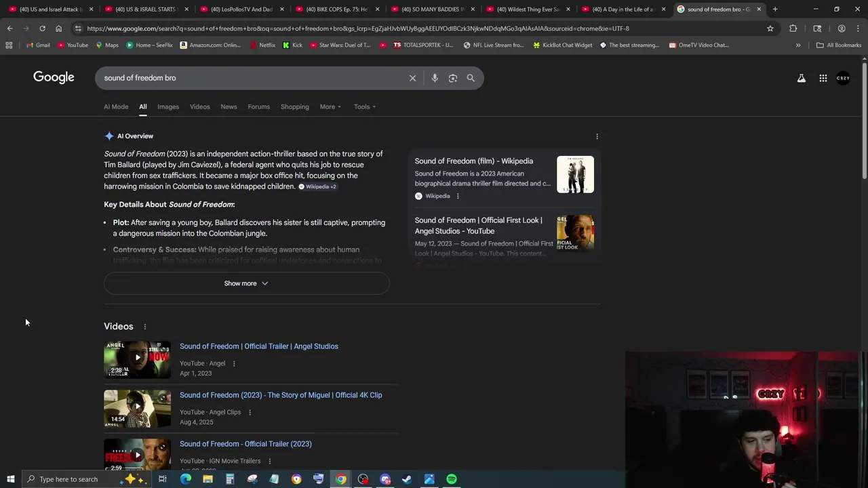This screenshot has width=868, height=488.
Task: Open the Wikipedia film poster thumbnail
Action: 575,174
